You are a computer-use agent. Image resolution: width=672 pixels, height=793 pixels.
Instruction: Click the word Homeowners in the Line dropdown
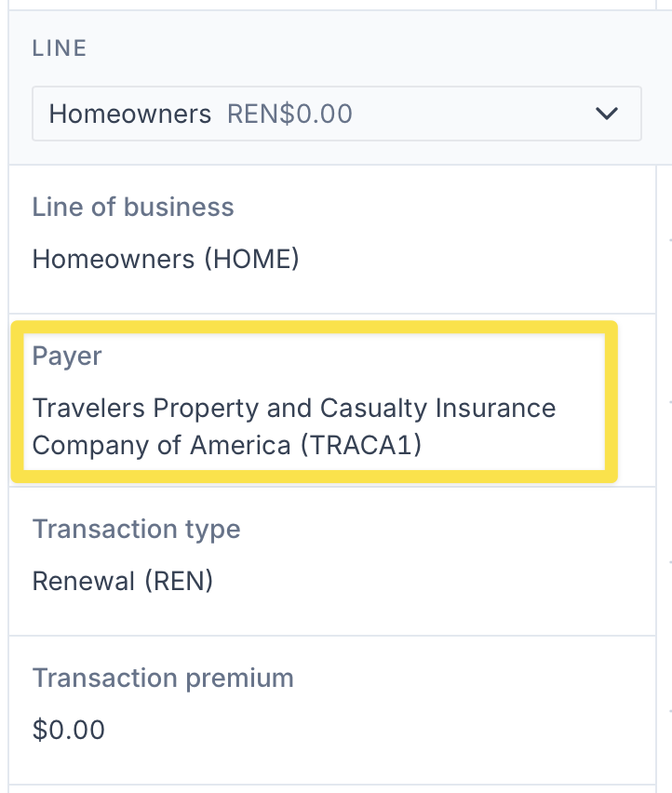point(130,114)
